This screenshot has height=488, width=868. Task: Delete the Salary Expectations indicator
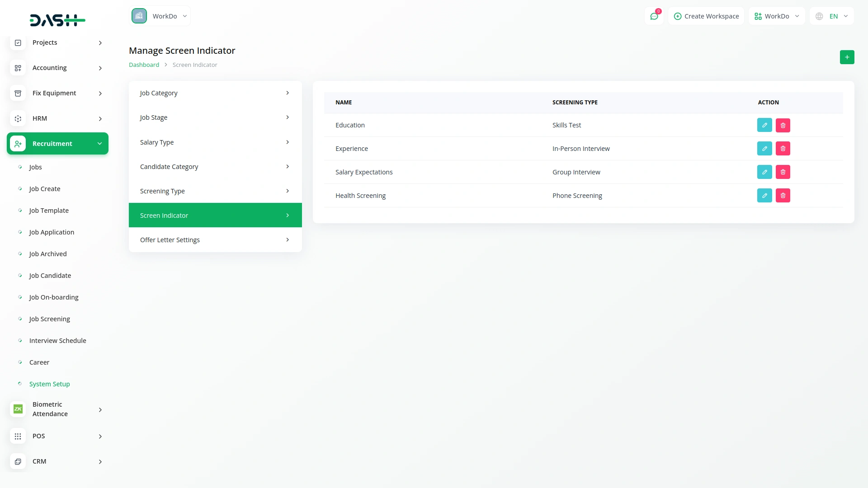[x=783, y=172]
